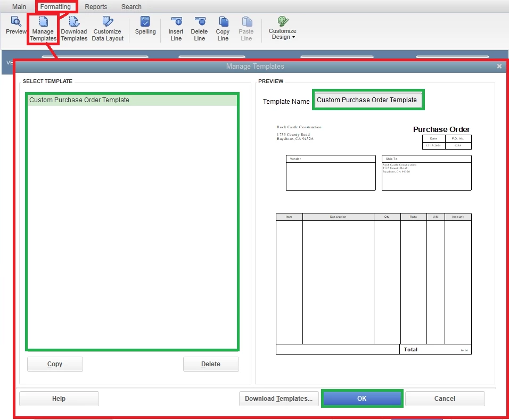Click the purchase order preview thumbnail

tap(374, 240)
